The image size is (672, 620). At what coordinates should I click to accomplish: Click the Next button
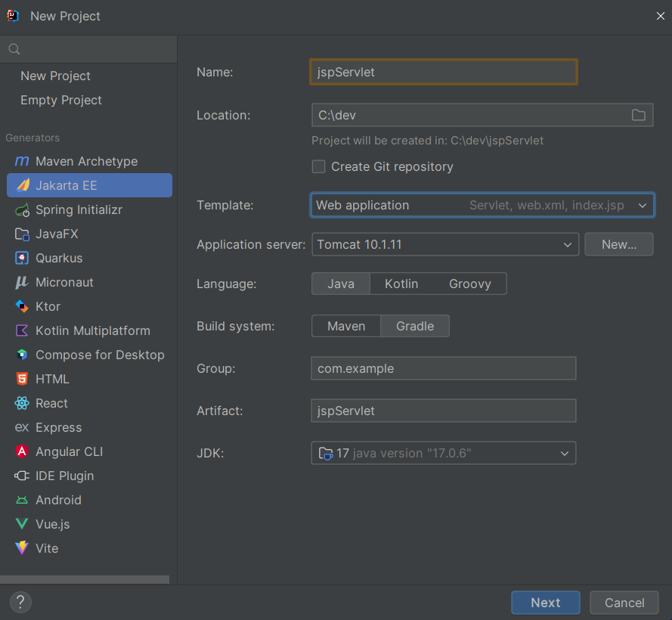coord(545,603)
